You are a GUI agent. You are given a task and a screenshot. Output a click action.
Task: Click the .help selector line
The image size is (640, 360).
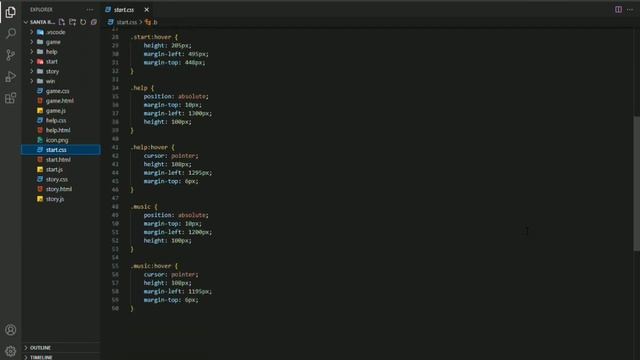point(142,88)
